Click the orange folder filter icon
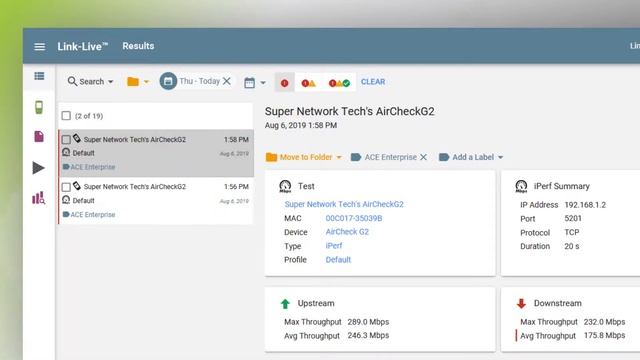 (133, 82)
